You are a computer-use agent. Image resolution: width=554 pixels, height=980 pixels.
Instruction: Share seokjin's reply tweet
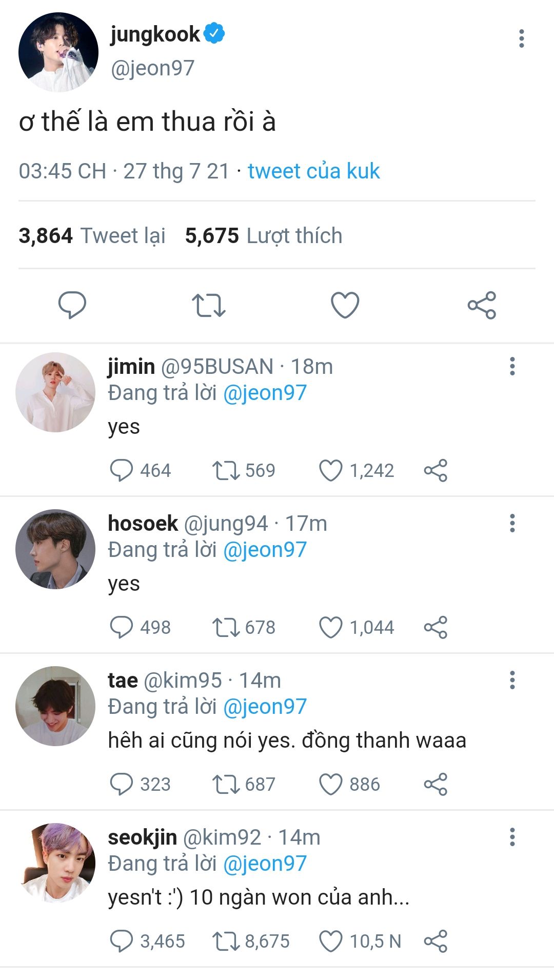(x=436, y=941)
